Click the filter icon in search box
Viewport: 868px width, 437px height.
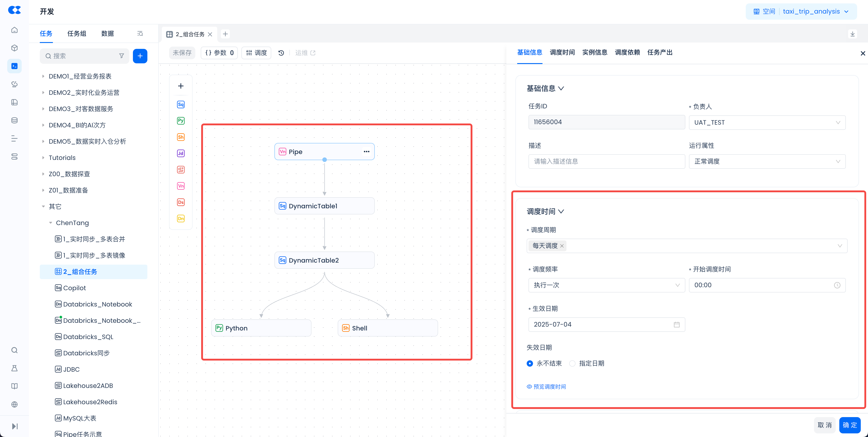[x=122, y=56]
